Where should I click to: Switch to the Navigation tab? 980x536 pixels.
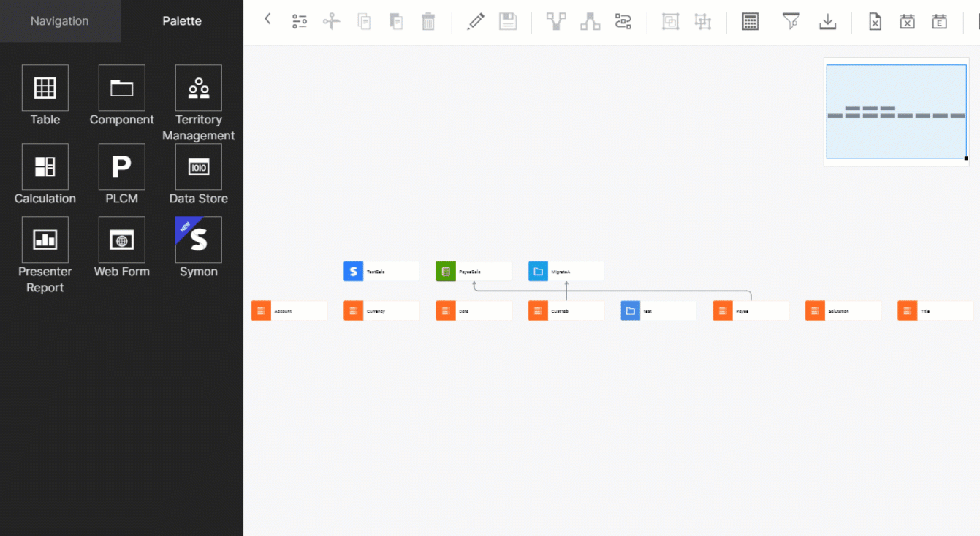(60, 21)
